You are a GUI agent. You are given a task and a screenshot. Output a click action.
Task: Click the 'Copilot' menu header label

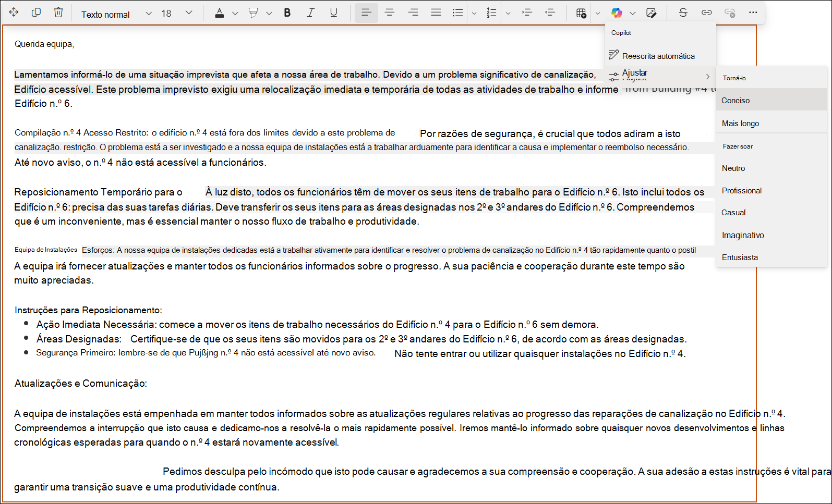621,33
